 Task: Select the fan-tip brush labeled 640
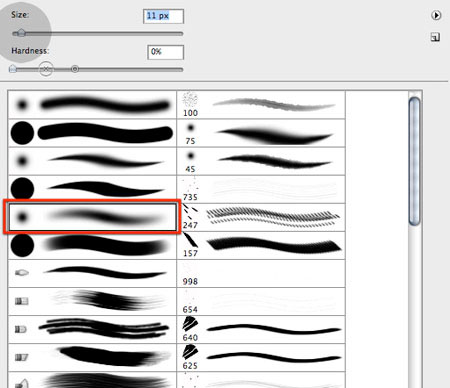click(x=261, y=329)
